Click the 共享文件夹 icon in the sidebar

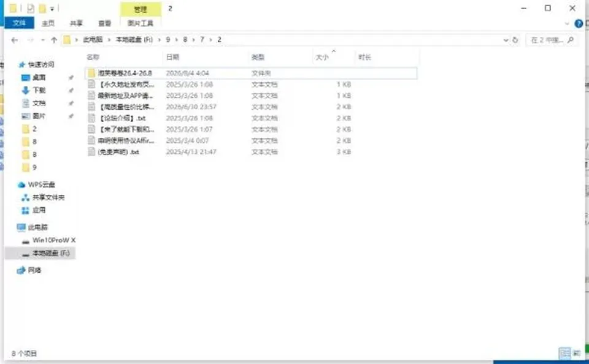point(25,197)
